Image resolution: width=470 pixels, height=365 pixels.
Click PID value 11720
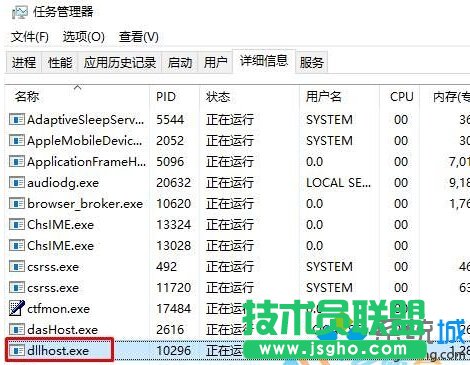(x=174, y=288)
